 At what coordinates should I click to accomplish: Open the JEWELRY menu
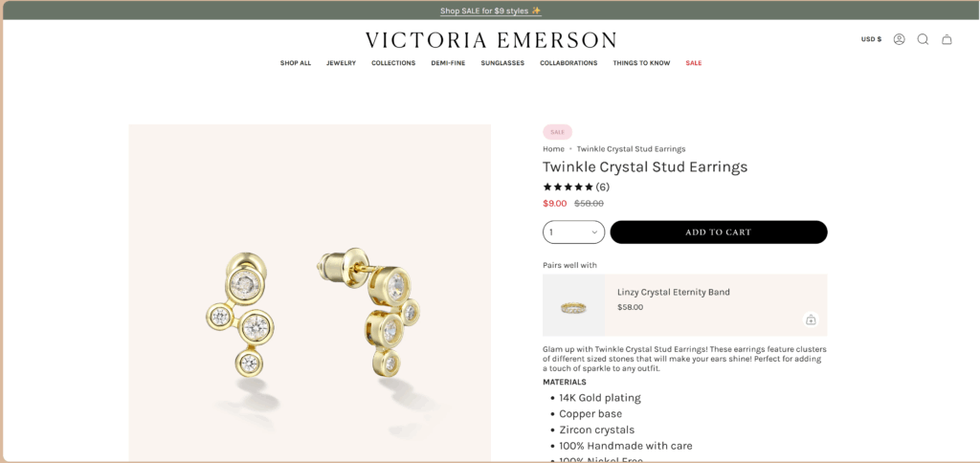341,63
